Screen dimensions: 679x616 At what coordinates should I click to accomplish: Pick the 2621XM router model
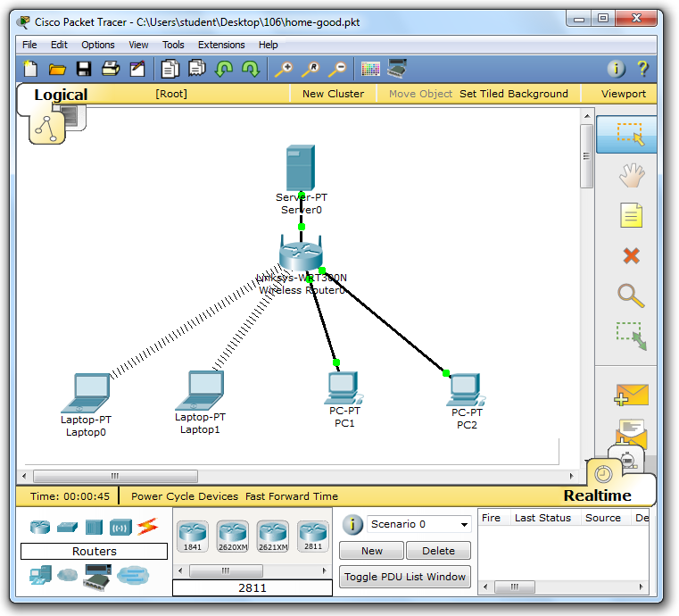[x=273, y=537]
